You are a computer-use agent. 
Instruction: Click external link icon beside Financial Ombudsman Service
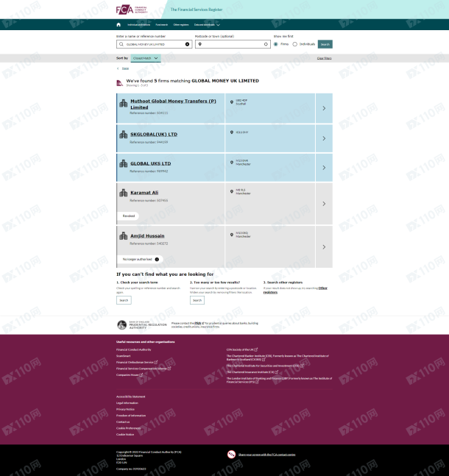[156, 362]
